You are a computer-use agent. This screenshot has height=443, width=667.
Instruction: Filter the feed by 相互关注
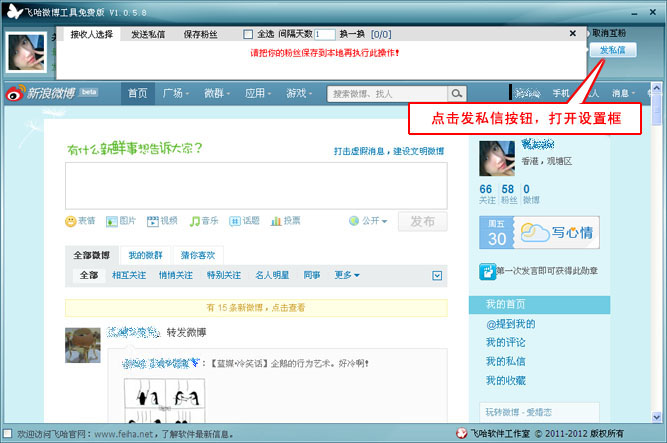(129, 275)
